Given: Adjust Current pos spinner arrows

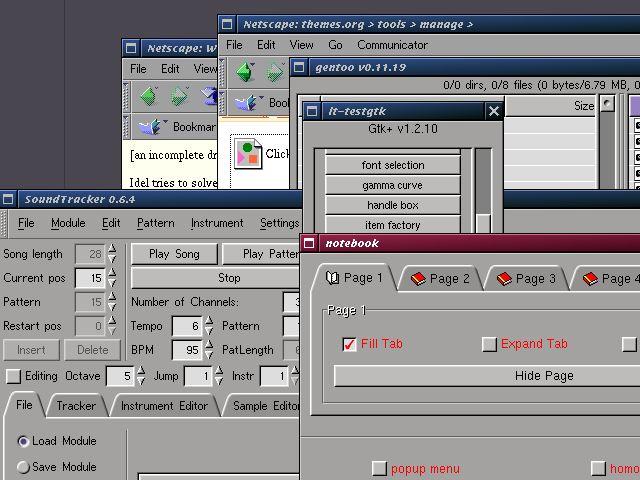Looking at the screenshot, I should [112, 278].
